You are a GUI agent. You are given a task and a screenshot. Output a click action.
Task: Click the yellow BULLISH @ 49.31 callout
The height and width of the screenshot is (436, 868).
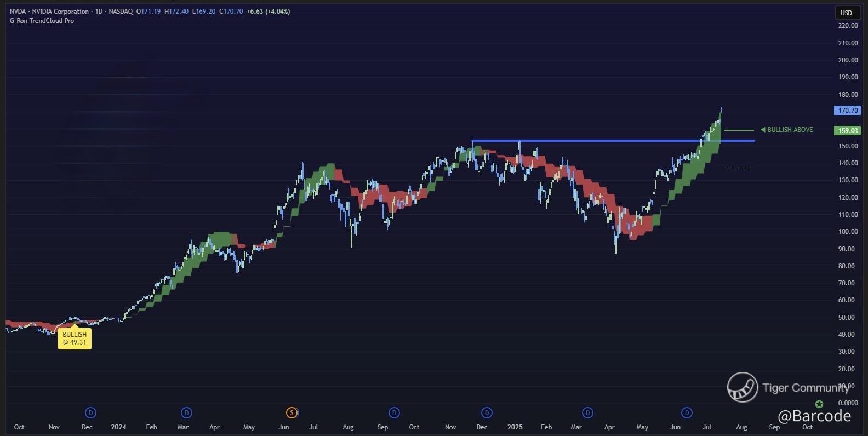(75, 339)
